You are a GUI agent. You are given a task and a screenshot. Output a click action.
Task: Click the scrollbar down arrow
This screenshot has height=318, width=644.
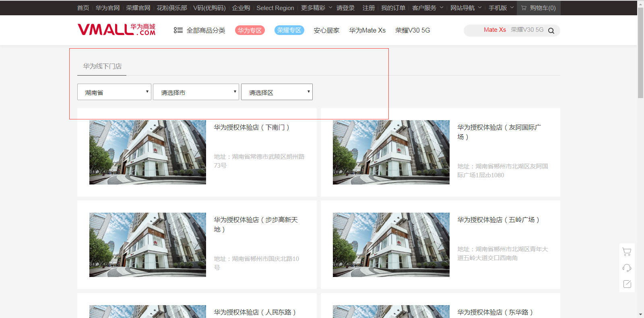pyautogui.click(x=640, y=314)
